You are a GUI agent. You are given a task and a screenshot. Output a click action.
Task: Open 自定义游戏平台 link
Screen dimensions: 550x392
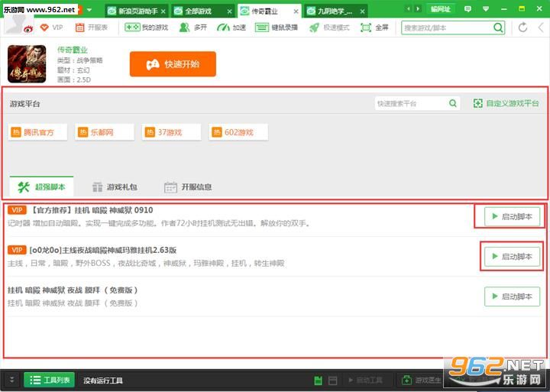pos(506,103)
